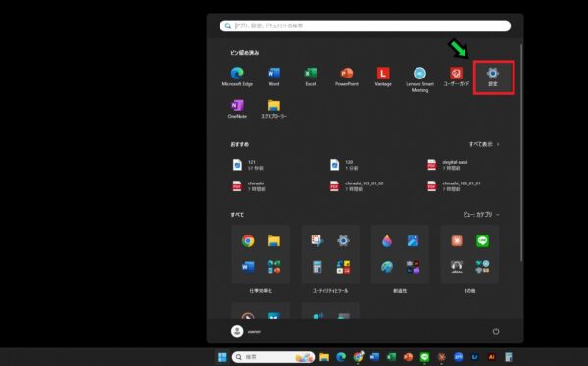Expand the 創造性 category more-apps group
Viewport: 588px width, 366px height.
coord(413,267)
